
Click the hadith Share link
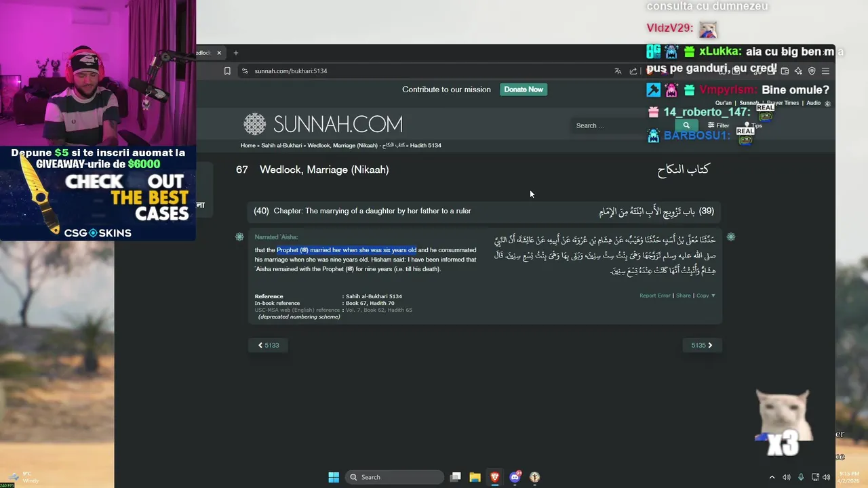(683, 296)
